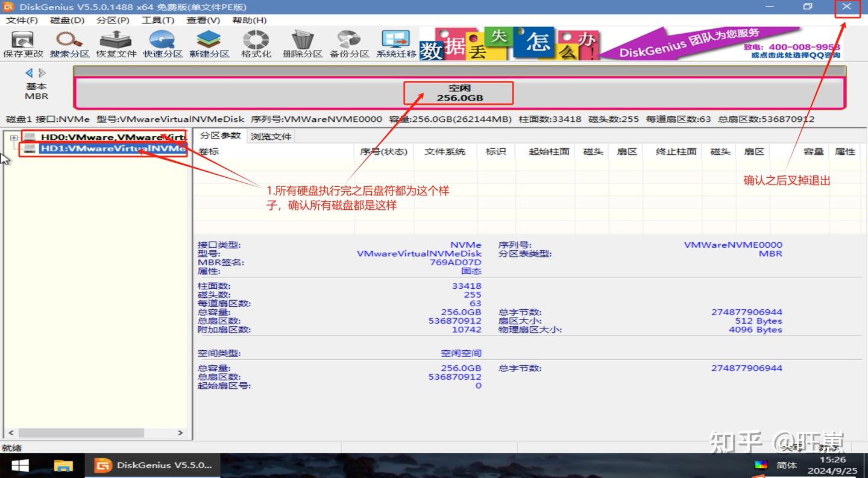Open the 备份分区 backup partition tool

[349, 44]
